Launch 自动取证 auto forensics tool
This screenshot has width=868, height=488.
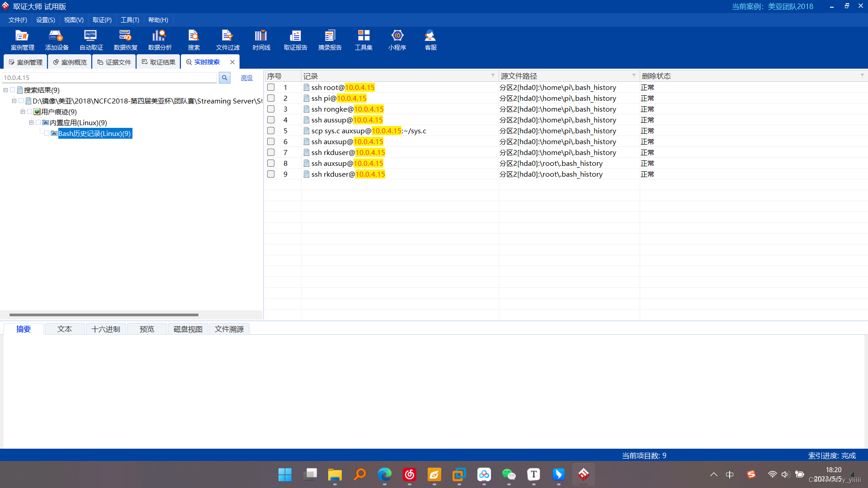pos(91,40)
